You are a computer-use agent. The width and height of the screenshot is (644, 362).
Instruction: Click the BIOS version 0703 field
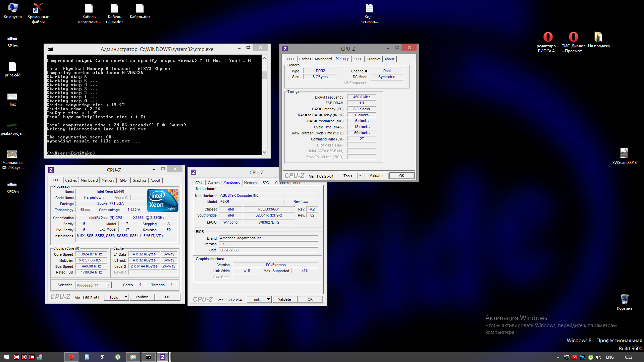[268, 244]
